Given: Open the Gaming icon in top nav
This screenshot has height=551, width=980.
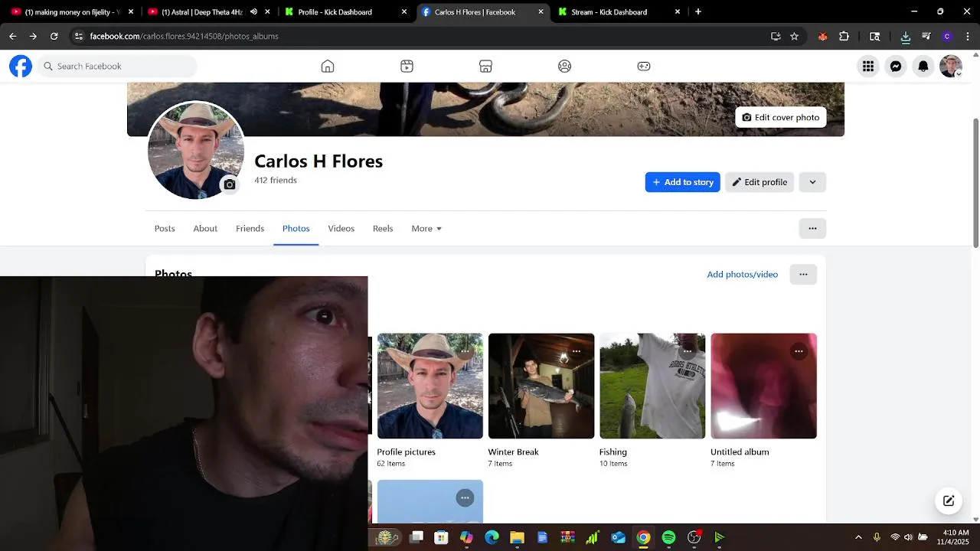Looking at the screenshot, I should click(644, 66).
